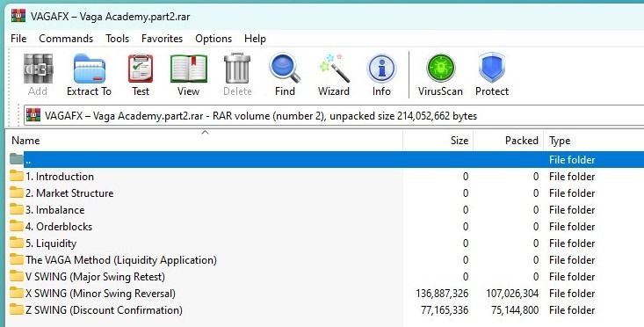Click the '2. Market Structure' folder name

(69, 193)
